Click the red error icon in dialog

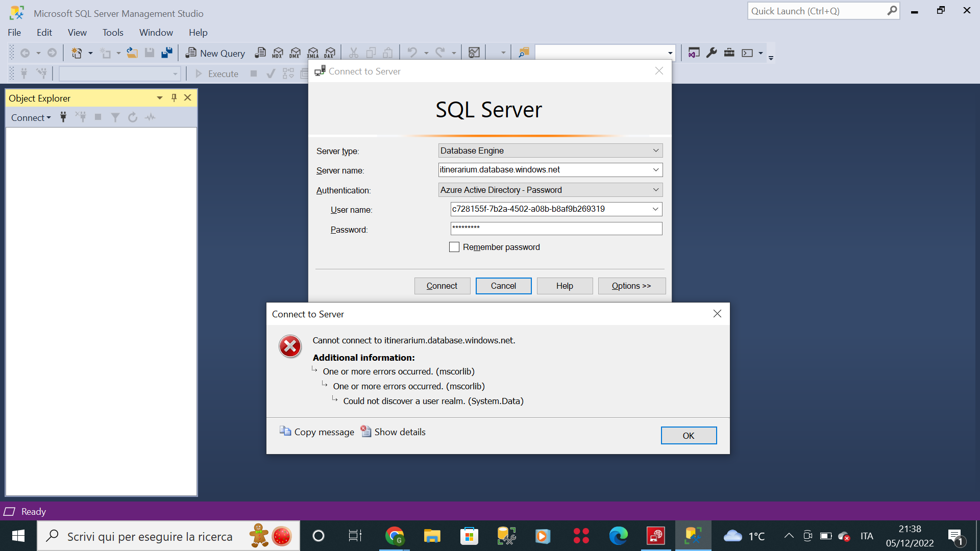[290, 347]
